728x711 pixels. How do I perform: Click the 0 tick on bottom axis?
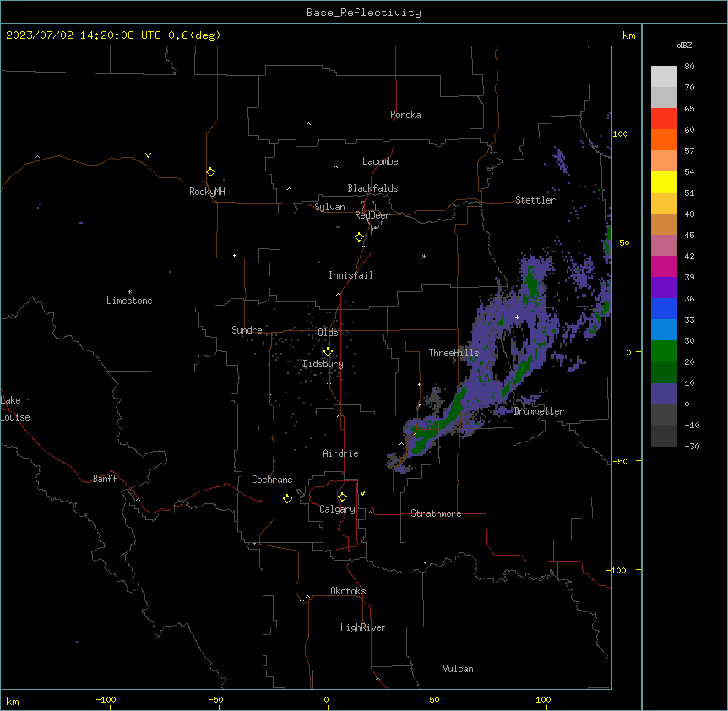pyautogui.click(x=326, y=699)
